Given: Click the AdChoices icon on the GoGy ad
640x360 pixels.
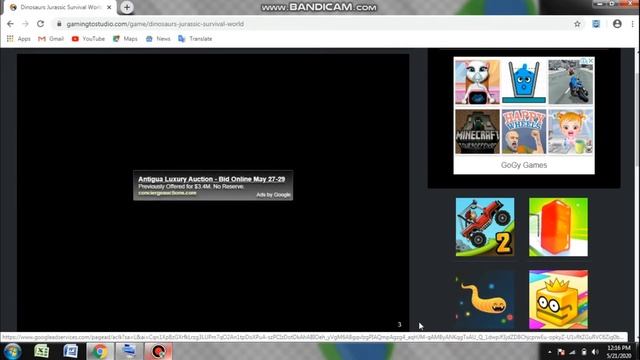Looking at the screenshot, I should point(584,61).
